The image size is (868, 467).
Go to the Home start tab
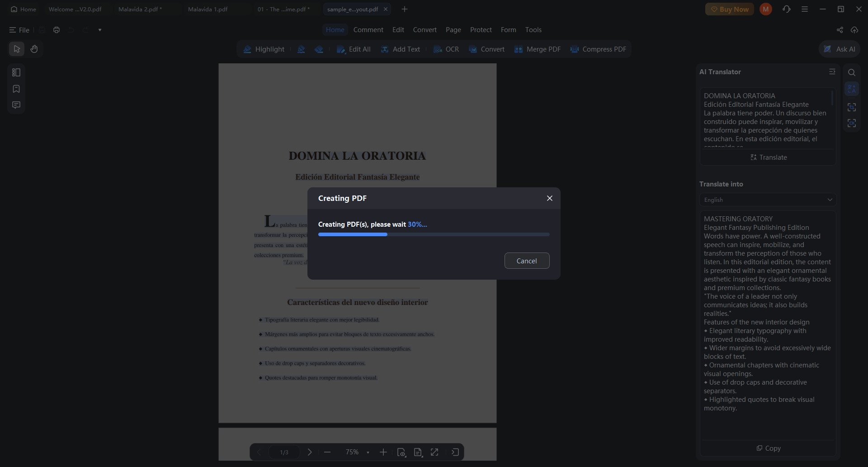click(24, 9)
